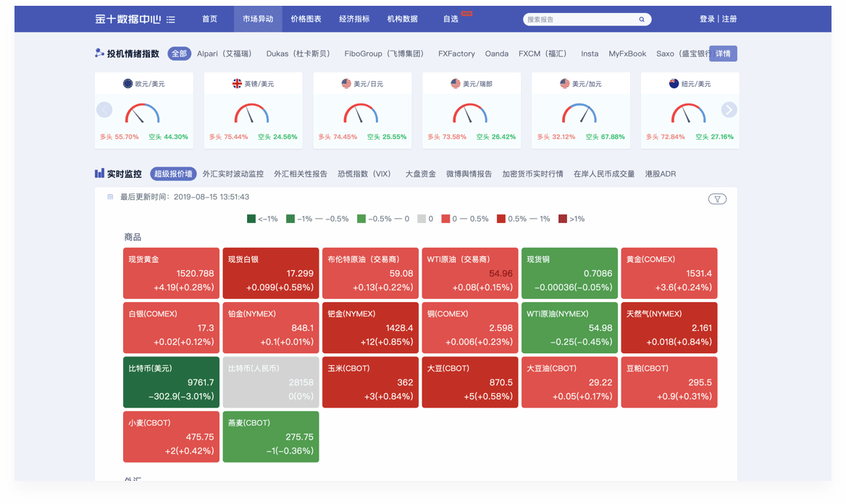Image resolution: width=846 pixels, height=504 pixels.
Task: Click the EU flag on 欧元/美元 card
Action: pyautogui.click(x=128, y=84)
